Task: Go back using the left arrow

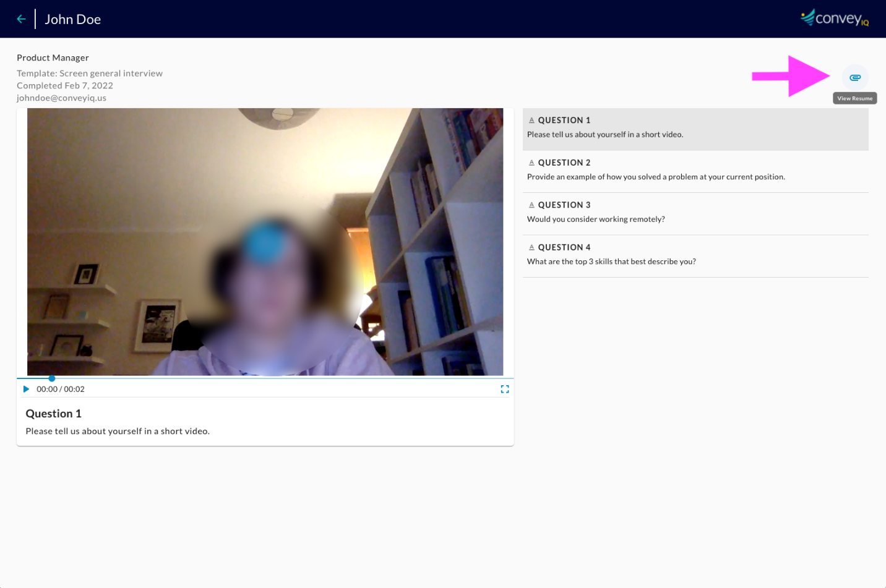Action: tap(21, 19)
